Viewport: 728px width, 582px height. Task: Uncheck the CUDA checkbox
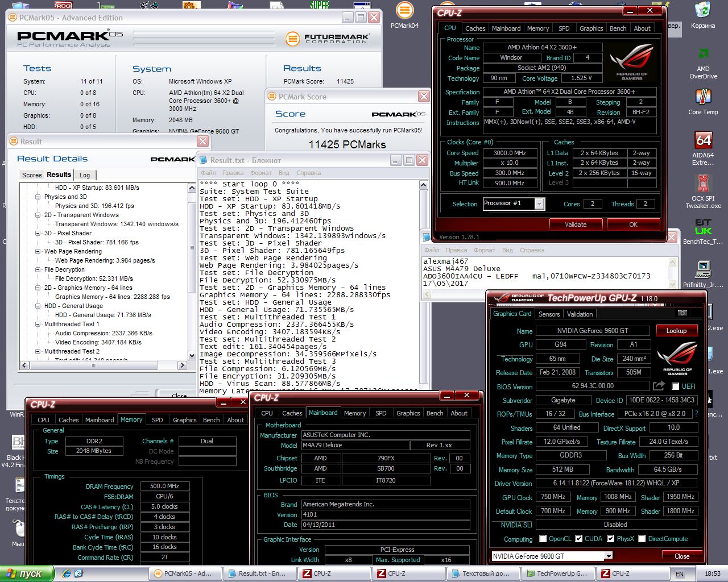pos(579,539)
